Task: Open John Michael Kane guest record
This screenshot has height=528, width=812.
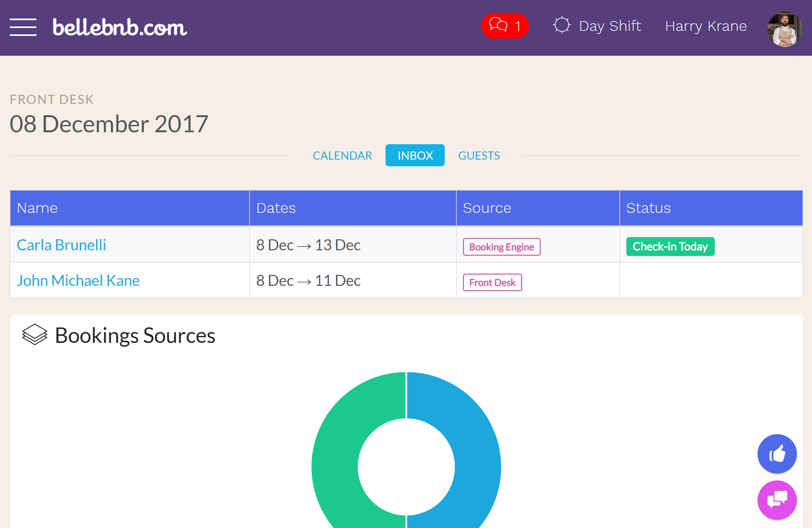Action: (x=79, y=279)
